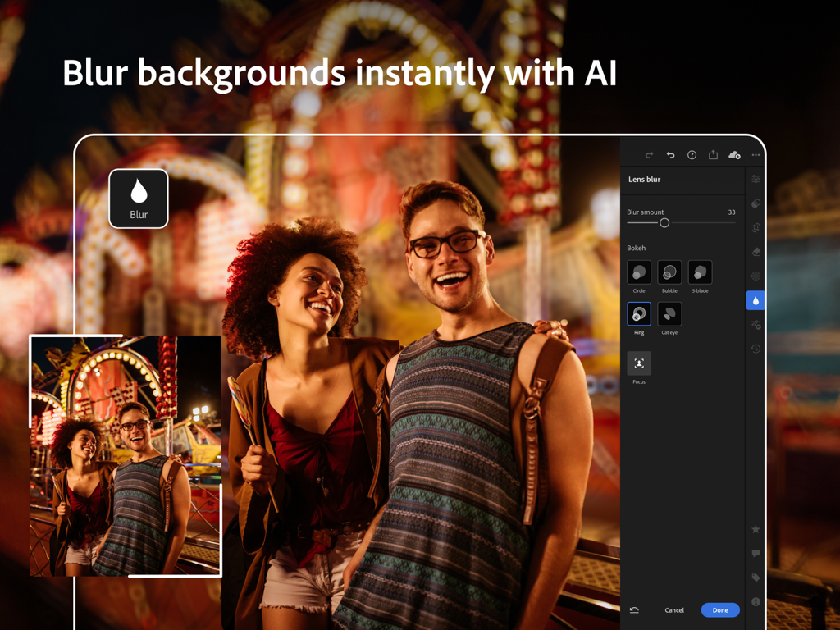This screenshot has height=630, width=840.
Task: Open the edit History panel
Action: [755, 348]
